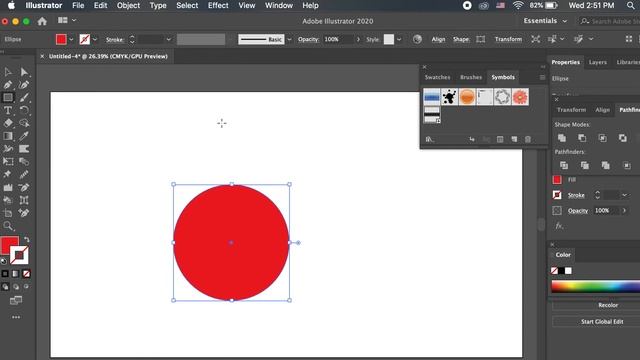Toggle Draw Behind mode

(x=16, y=287)
